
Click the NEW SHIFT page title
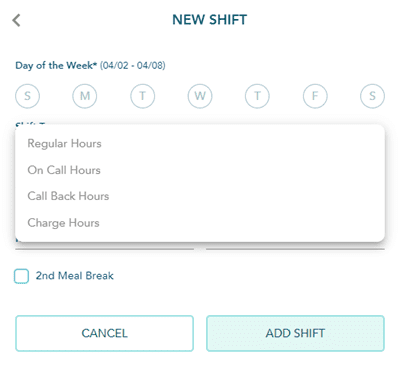coord(210,20)
